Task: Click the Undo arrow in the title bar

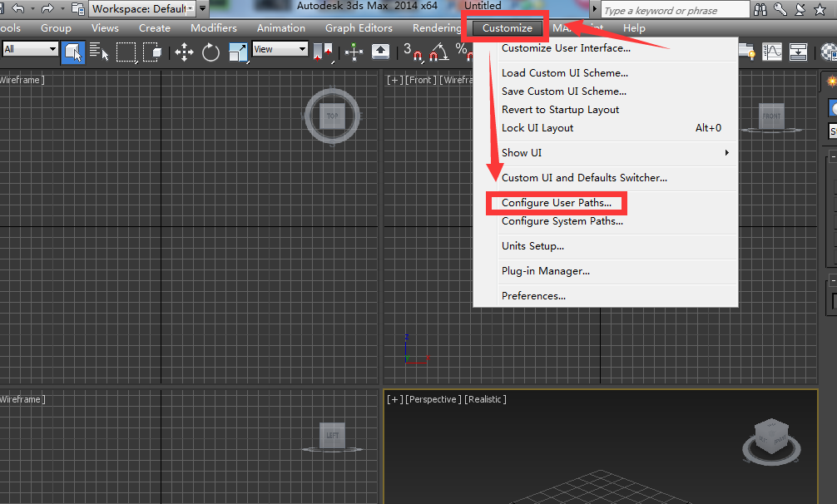Action: click(x=18, y=8)
